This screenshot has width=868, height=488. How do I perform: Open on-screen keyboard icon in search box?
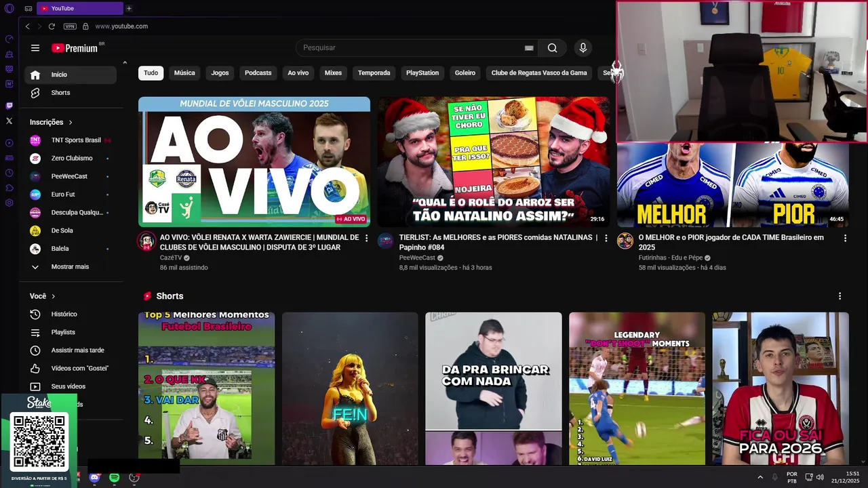[x=529, y=48]
